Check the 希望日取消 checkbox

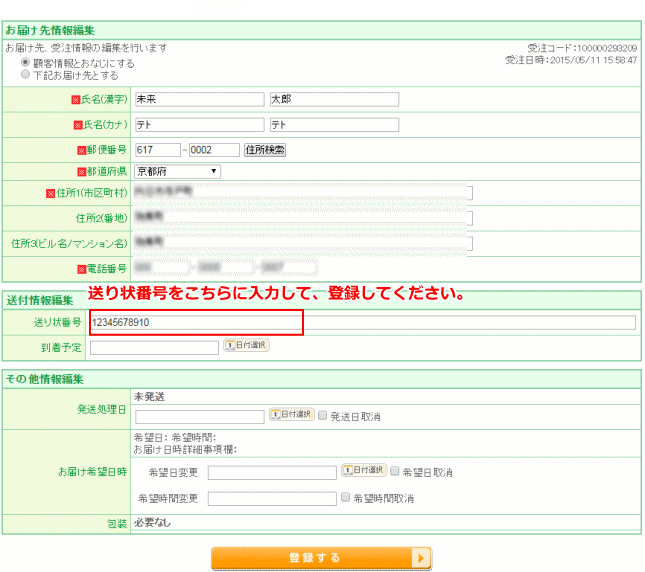394,471
